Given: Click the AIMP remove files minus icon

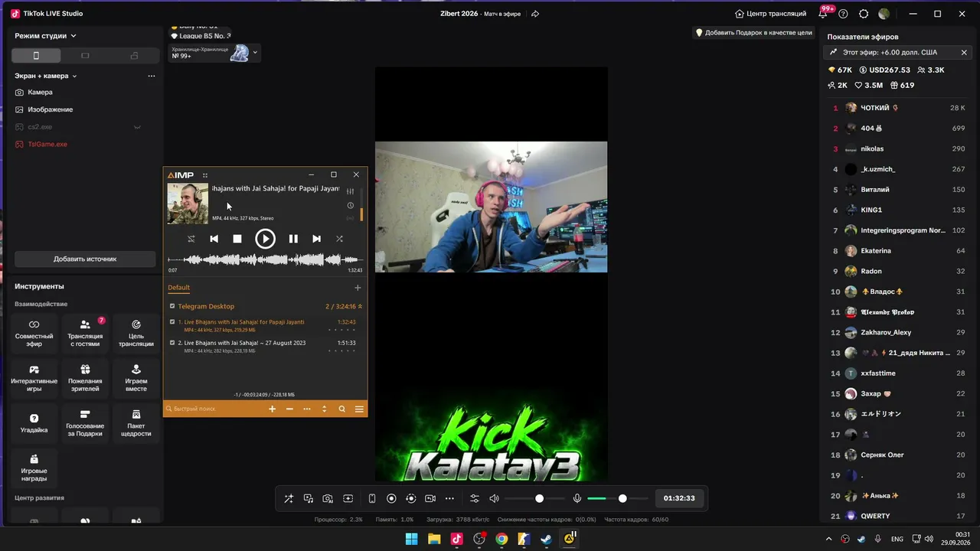Looking at the screenshot, I should (x=289, y=409).
